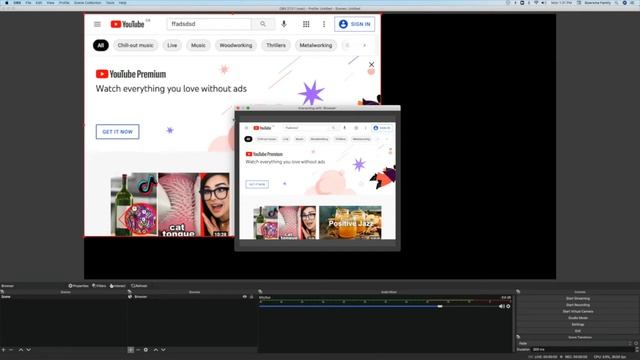The image size is (640, 360).
Task: Click SIGN IN in the Interact window
Action: pyautogui.click(x=382, y=128)
